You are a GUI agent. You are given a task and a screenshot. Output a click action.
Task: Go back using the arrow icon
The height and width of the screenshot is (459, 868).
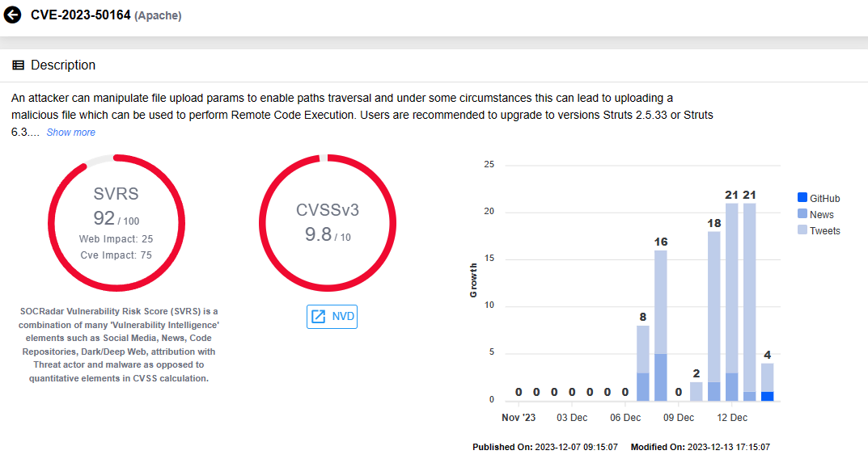(x=12, y=15)
